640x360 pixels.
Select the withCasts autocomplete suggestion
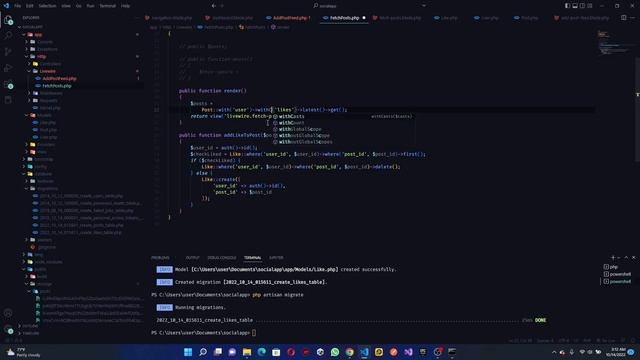pyautogui.click(x=344, y=116)
